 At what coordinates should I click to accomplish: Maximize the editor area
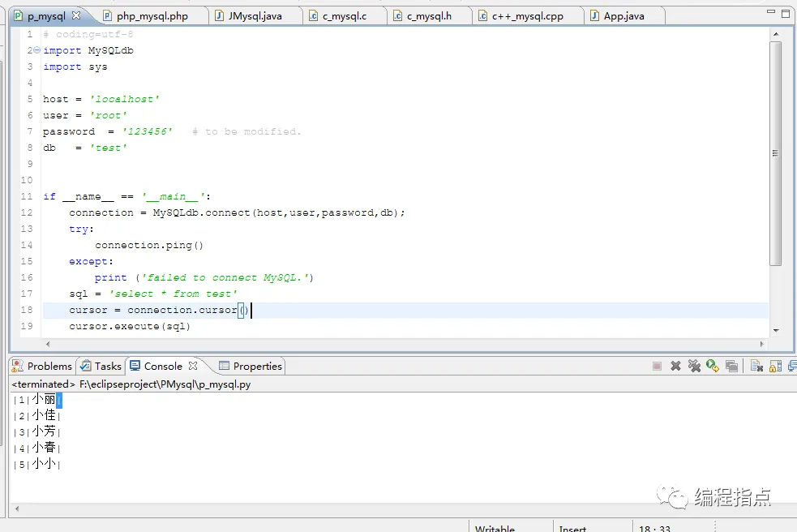(786, 14)
